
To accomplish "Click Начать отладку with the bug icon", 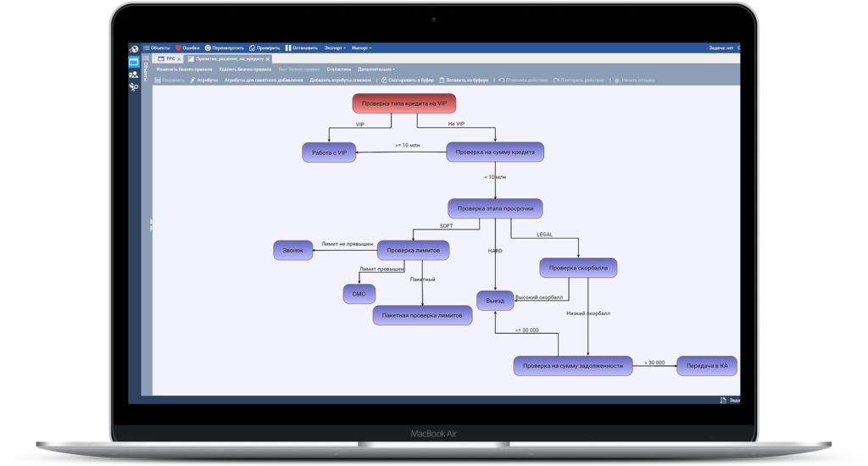I will (634, 80).
